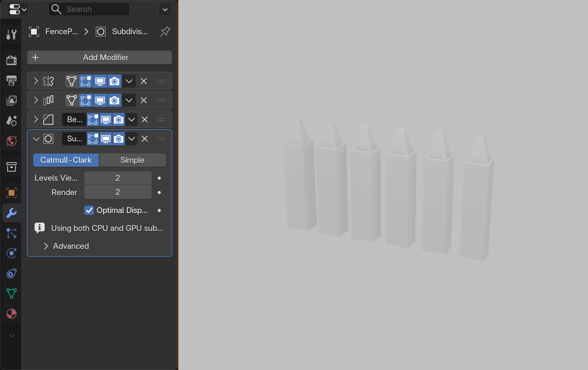Toggle Mirror modifier on cage
This screenshot has width=588, height=370.
[72, 81]
